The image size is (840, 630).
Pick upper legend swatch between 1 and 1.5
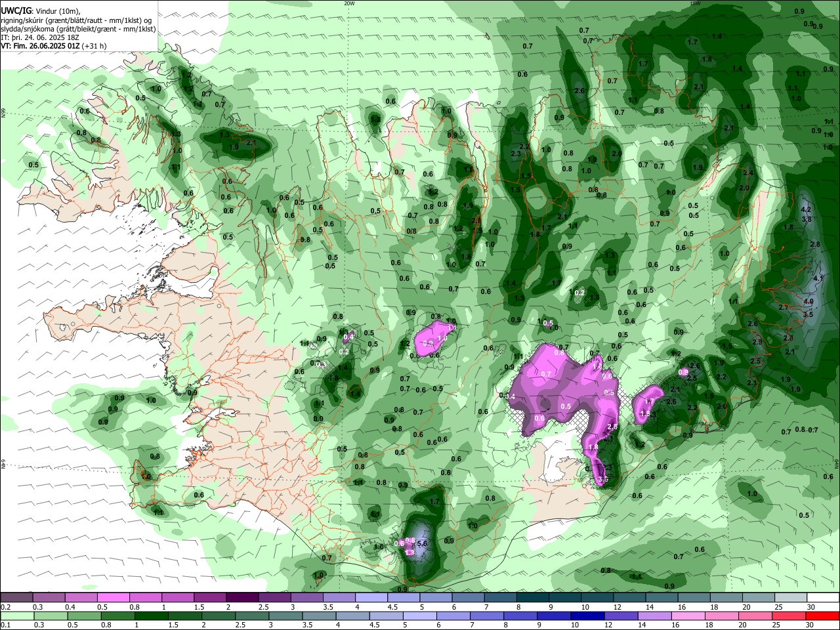point(177,597)
